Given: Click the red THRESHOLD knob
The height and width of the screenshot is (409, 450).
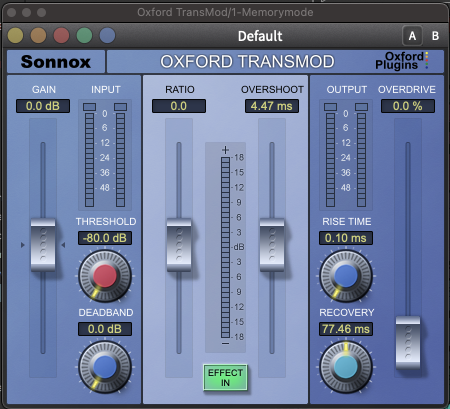Looking at the screenshot, I should coord(105,275).
